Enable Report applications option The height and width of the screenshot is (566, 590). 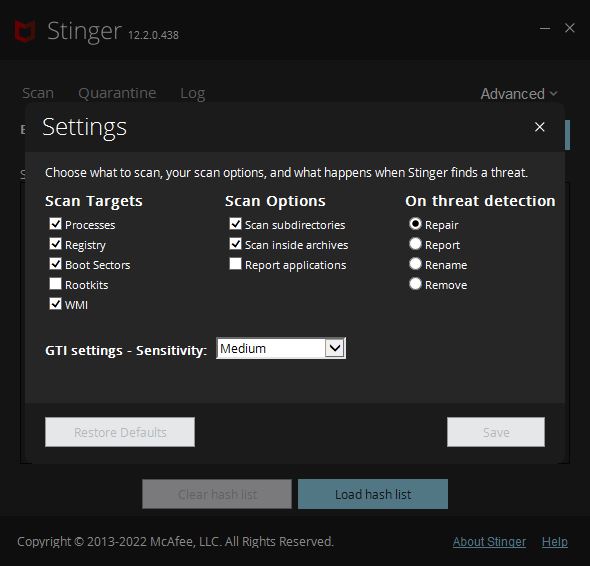[x=236, y=264]
